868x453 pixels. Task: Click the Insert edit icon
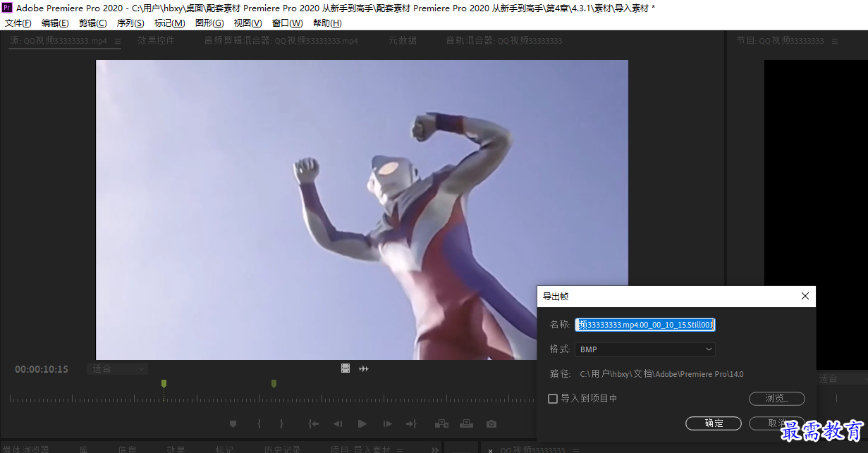441,424
